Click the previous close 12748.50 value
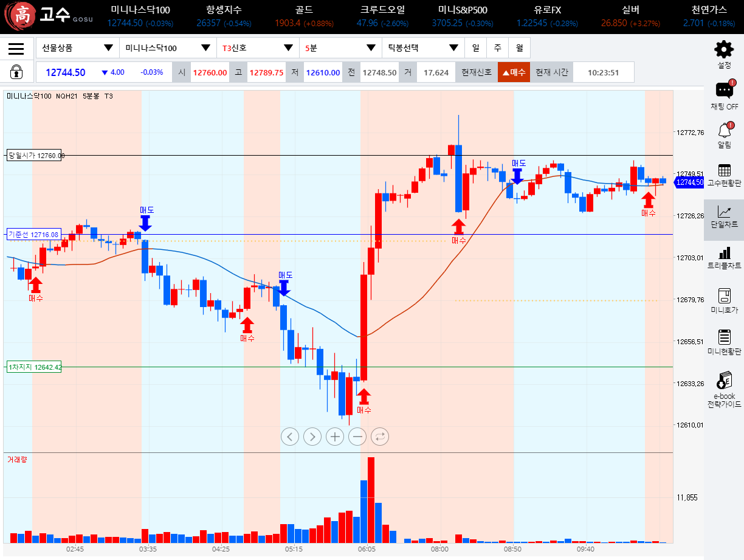The width and height of the screenshot is (744, 560). point(380,72)
